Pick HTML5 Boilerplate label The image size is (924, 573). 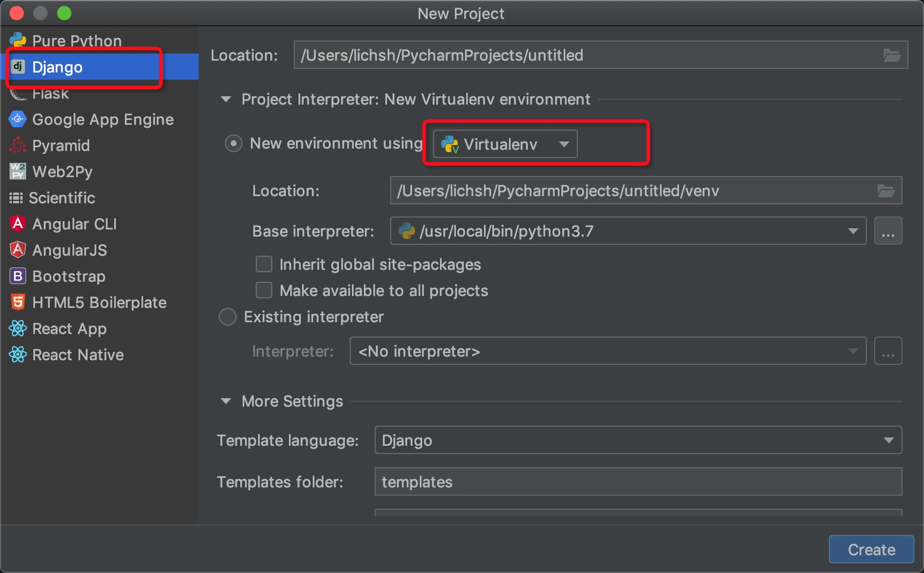pos(99,303)
